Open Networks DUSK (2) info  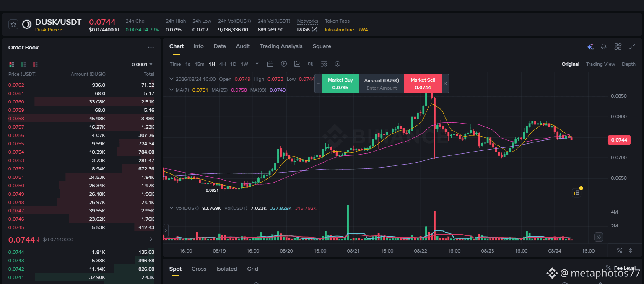[307, 30]
